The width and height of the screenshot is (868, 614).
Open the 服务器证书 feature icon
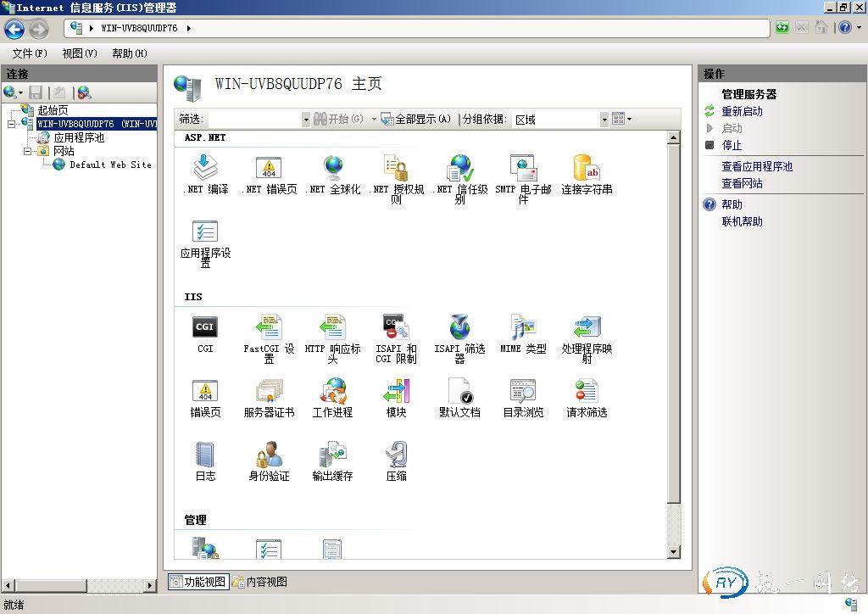point(269,391)
